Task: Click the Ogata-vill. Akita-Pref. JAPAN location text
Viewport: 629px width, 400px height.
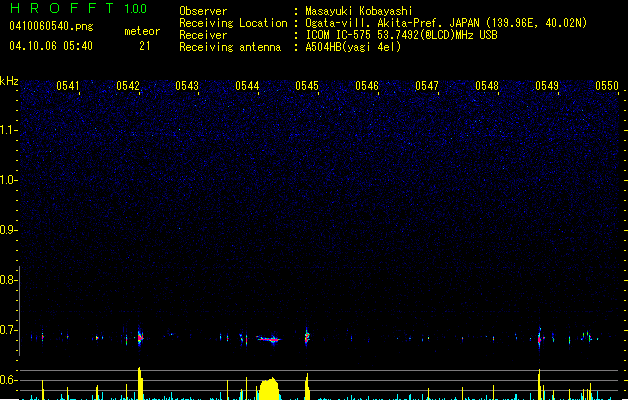Action: coord(446,23)
